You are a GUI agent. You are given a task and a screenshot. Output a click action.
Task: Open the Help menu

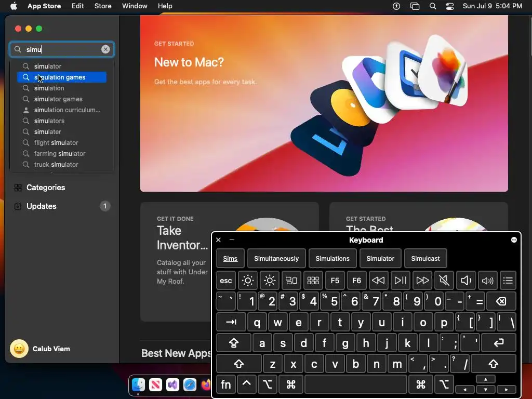click(x=165, y=6)
